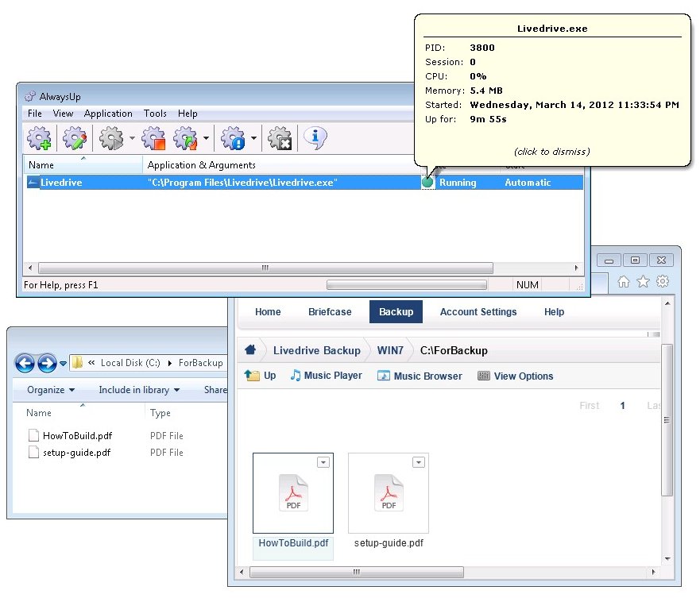
Task: Open View Options in Livedrive
Action: pos(515,376)
